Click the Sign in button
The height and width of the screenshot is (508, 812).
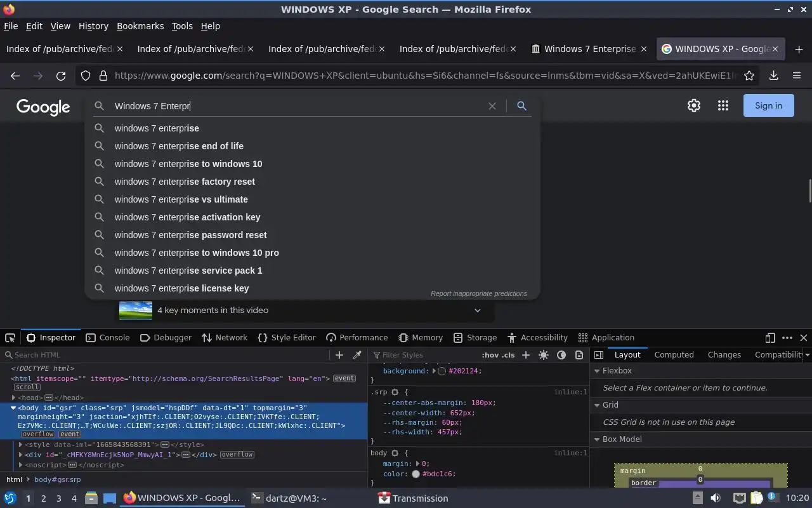[768, 106]
